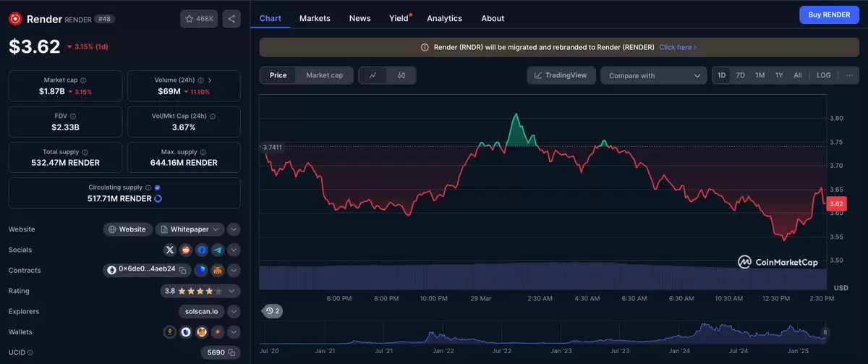Click the events marker showing 2
This screenshot has height=364, width=868.
(x=273, y=310)
